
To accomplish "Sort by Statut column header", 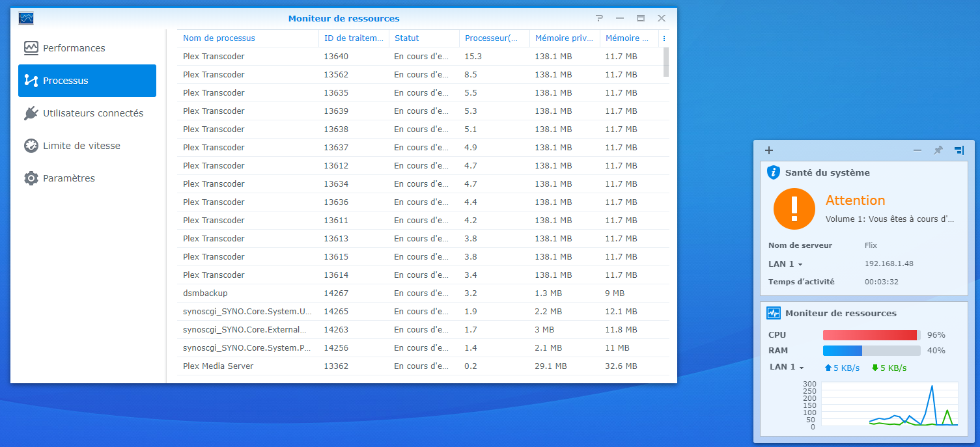I will [424, 38].
